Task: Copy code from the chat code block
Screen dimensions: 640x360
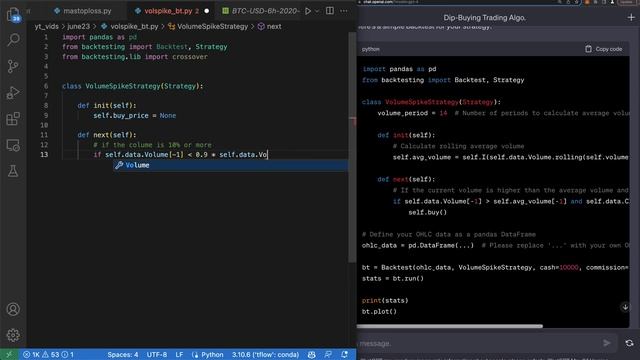Action: click(x=604, y=49)
